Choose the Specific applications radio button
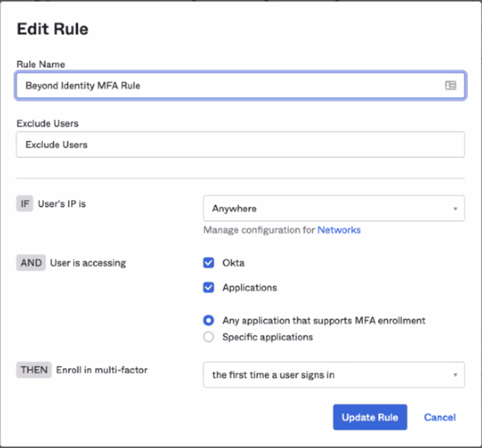 click(x=208, y=337)
